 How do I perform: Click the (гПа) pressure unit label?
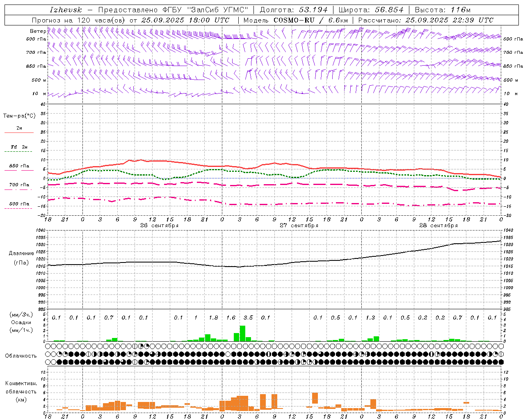21,263
